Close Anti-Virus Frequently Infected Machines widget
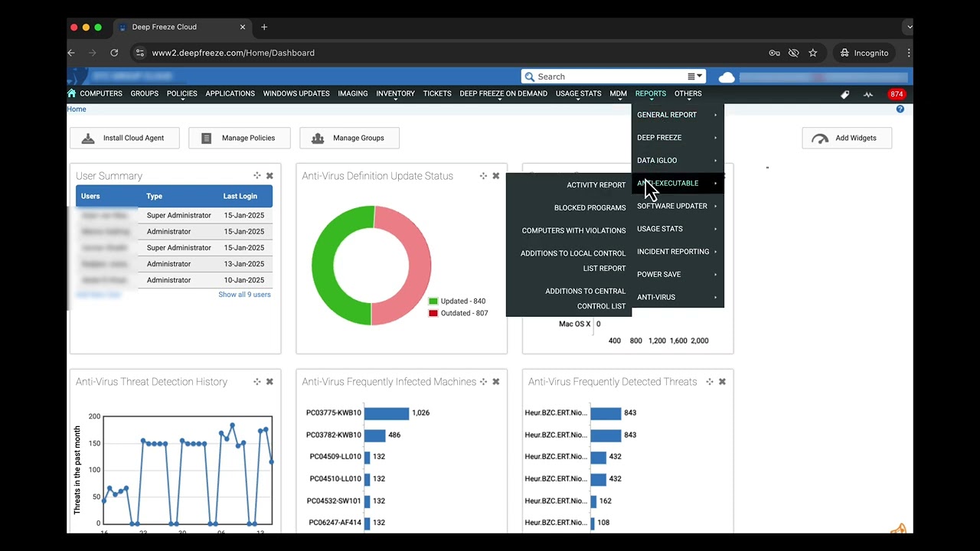980x551 pixels. [496, 381]
